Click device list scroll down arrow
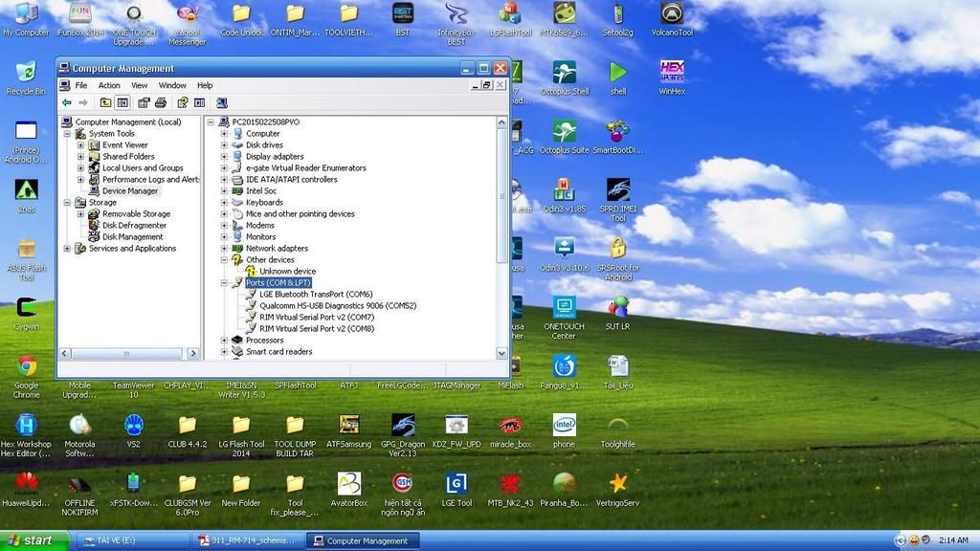This screenshot has width=980, height=551. click(x=501, y=353)
